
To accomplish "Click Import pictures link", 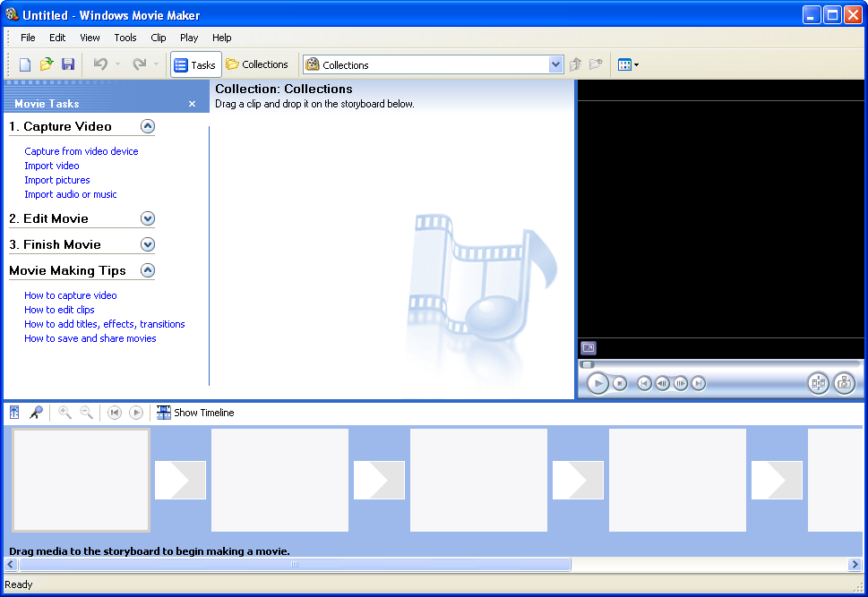I will 57,180.
